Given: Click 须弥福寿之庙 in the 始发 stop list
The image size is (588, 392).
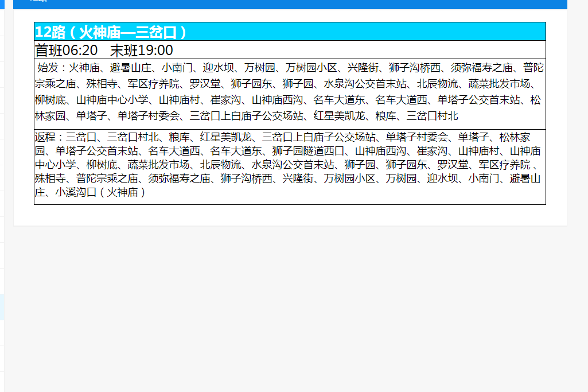Looking at the screenshot, I should click(481, 68).
